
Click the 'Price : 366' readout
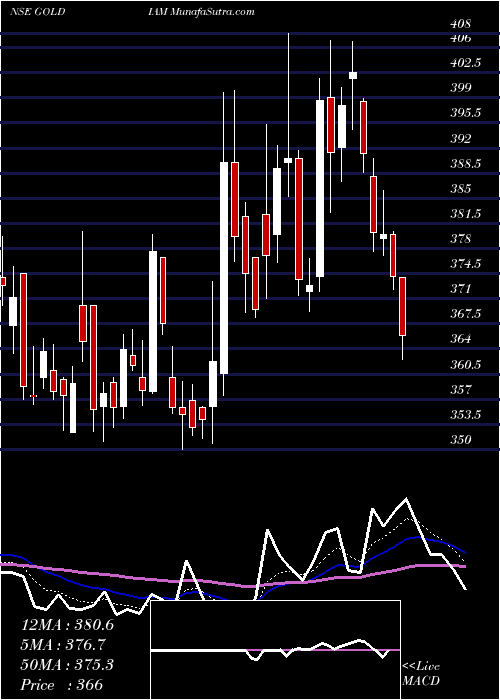(x=62, y=685)
